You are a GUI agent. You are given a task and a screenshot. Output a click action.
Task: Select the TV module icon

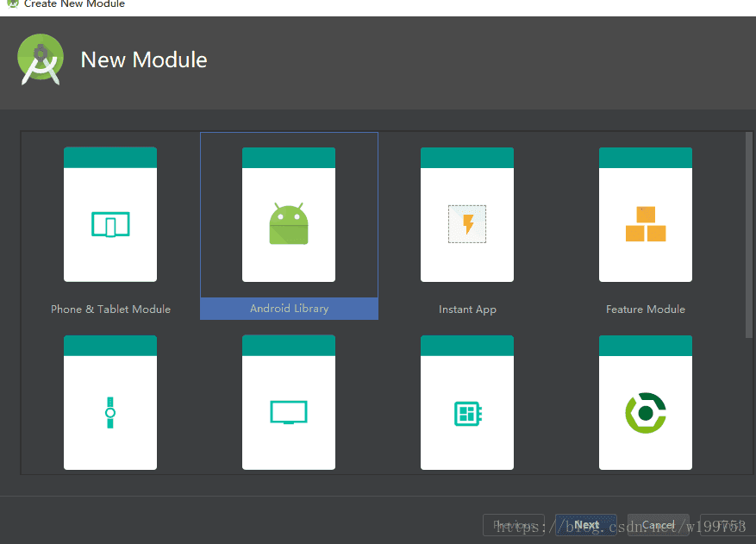coord(289,412)
